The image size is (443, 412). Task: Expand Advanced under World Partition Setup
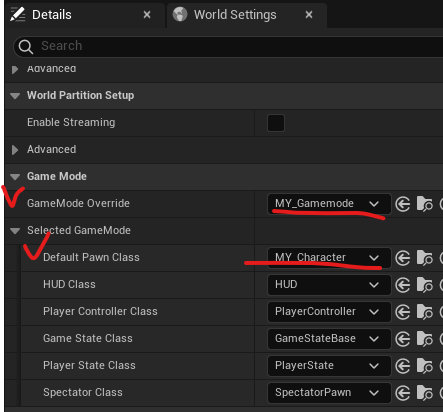click(14, 150)
